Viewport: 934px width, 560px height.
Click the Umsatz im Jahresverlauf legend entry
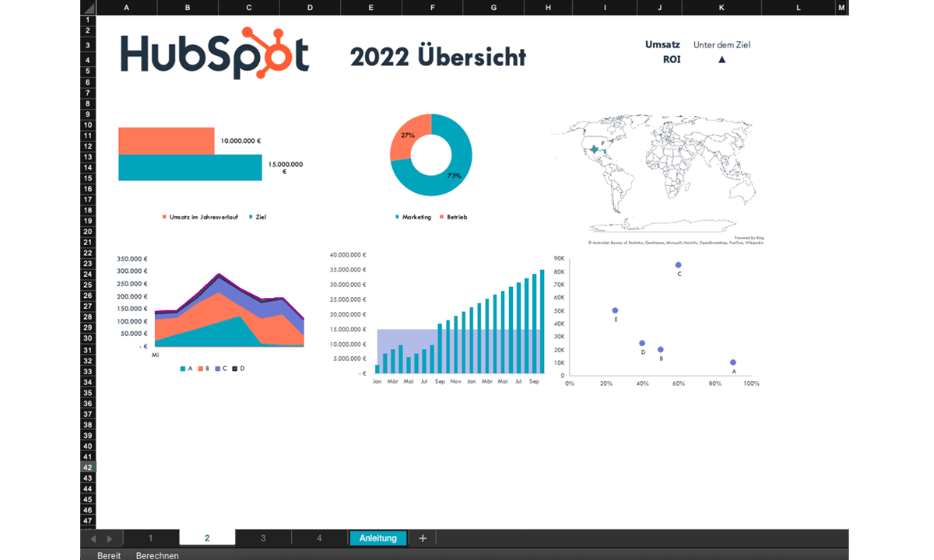click(x=200, y=217)
